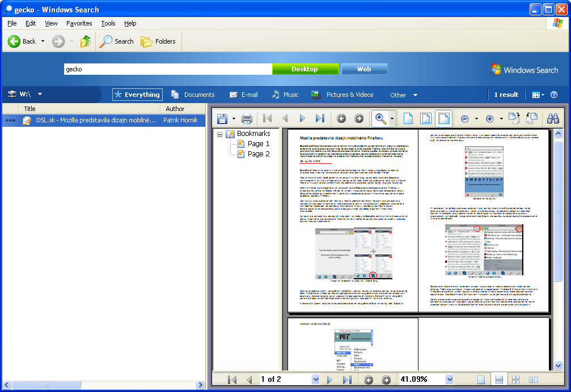Expand the Other filter dropdown

[404, 95]
